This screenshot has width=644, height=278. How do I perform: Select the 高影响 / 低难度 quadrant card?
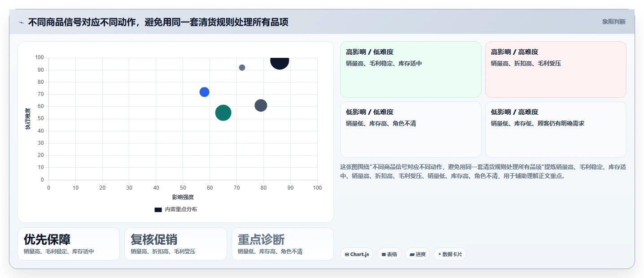(x=411, y=69)
